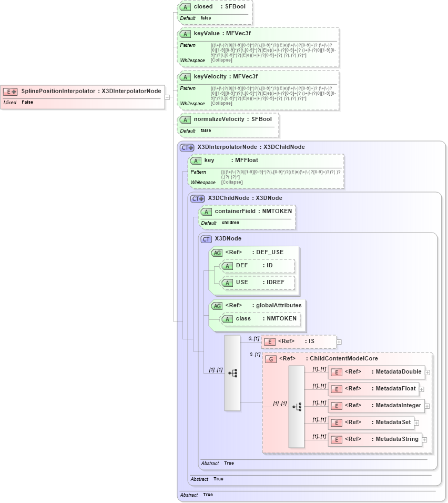The image size is (448, 503).
Task: Select the ChildContentModelCore reference label
Action: tap(329, 358)
